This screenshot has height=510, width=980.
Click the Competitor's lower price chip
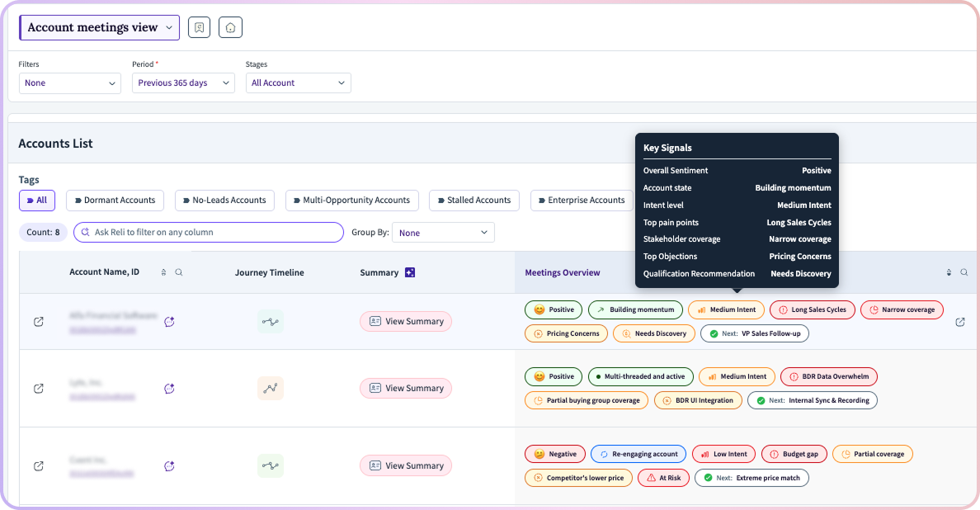pos(579,478)
